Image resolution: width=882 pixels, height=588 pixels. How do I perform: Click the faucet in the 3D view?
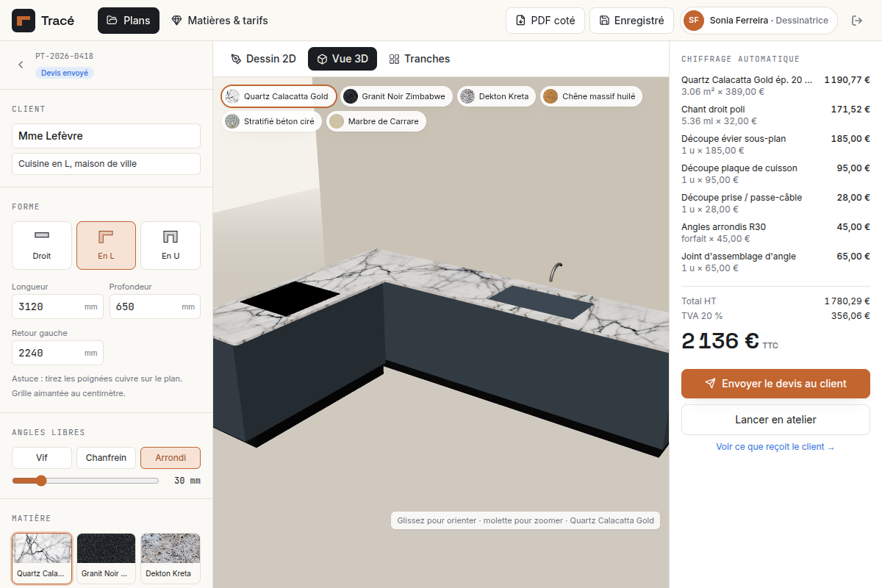[554, 271]
